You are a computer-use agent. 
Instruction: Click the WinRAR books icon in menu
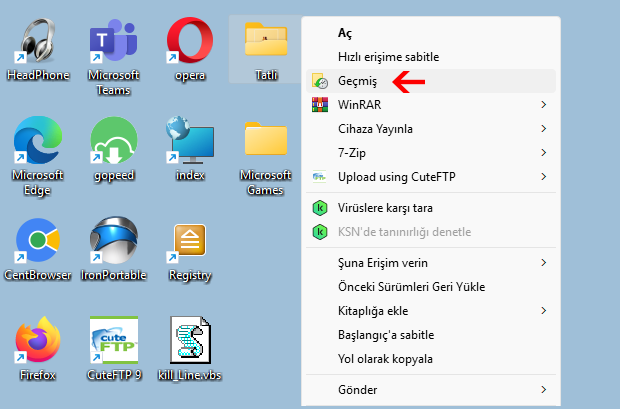(x=320, y=105)
